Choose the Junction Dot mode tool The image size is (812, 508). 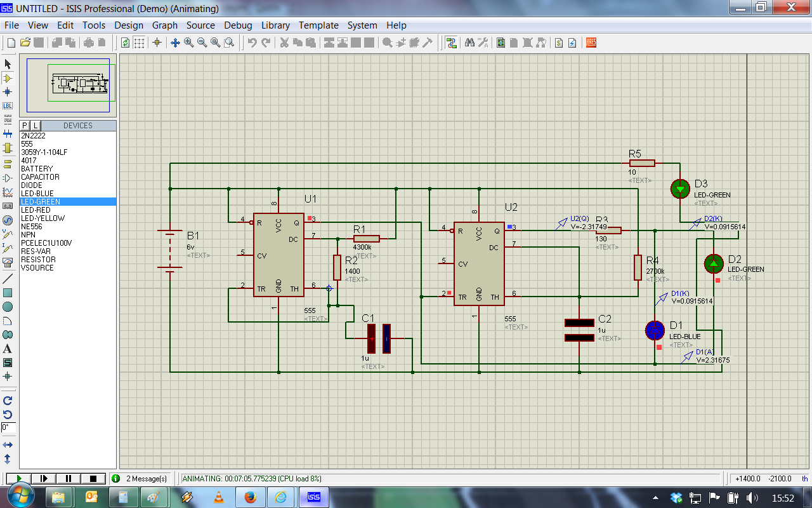[8, 92]
